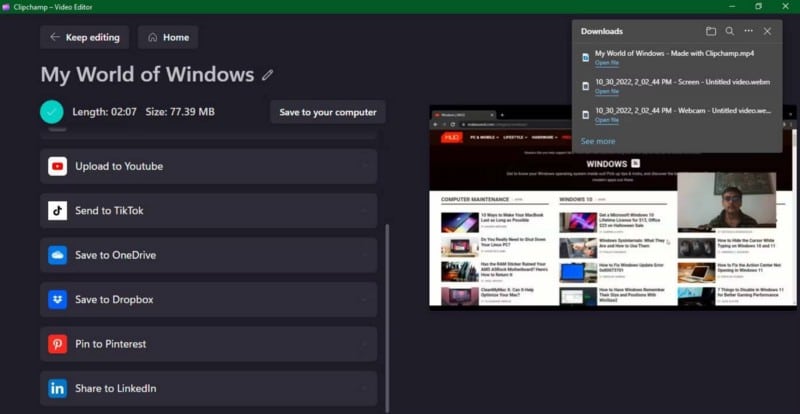The image size is (800, 414).
Task: Open file link under Webcam - Untitled video
Action: pos(607,120)
